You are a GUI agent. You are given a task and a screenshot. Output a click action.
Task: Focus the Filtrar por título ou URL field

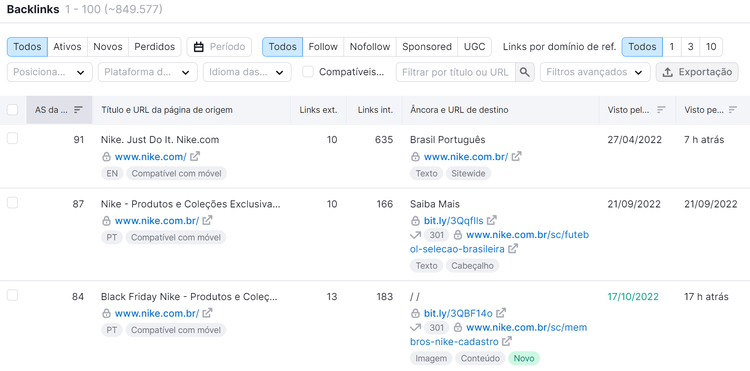(x=455, y=72)
